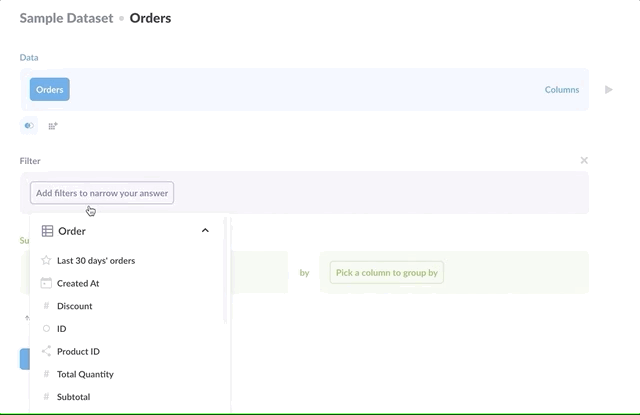Pick the Discount field
Screen dimensions: 640x415
[x=75, y=306]
